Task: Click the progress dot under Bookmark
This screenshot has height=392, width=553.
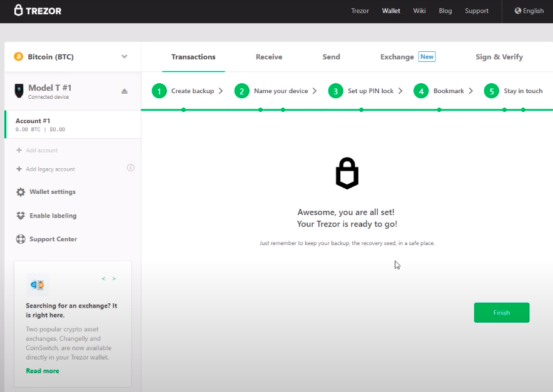Action: 439,110
